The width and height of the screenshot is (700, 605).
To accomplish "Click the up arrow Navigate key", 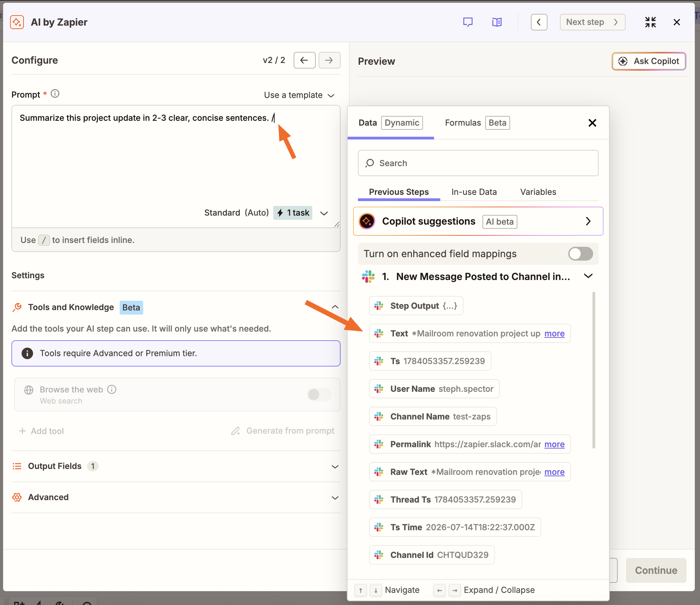I will click(360, 590).
